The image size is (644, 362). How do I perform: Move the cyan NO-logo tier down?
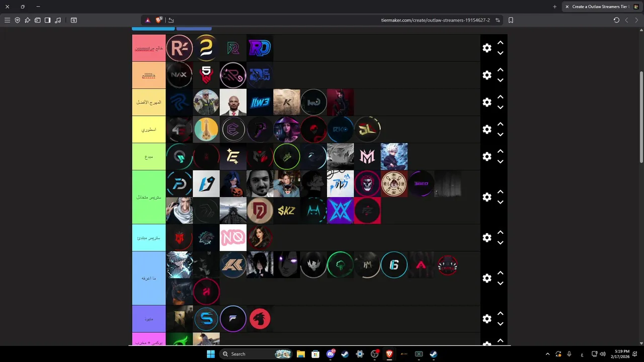pos(500,242)
